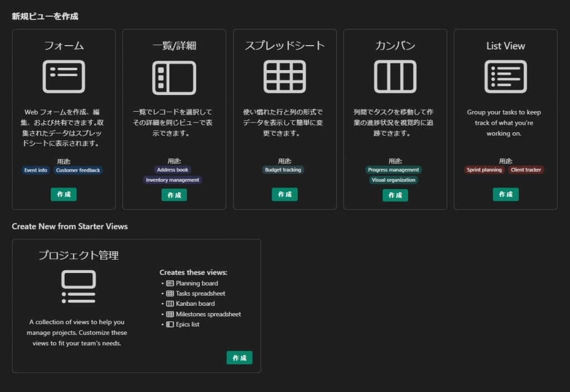The width and height of the screenshot is (570, 392).
Task: Click the 一覧/詳細 list-detail layout icon
Action: [174, 78]
